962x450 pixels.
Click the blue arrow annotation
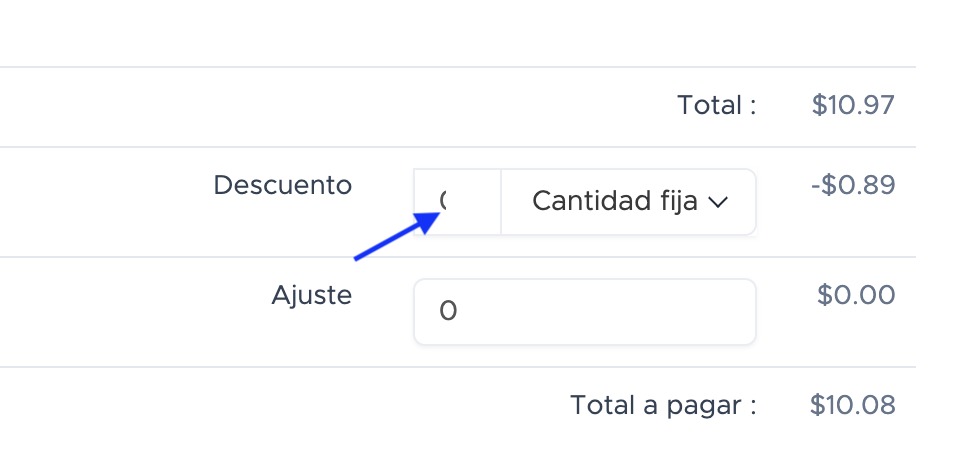tap(394, 238)
